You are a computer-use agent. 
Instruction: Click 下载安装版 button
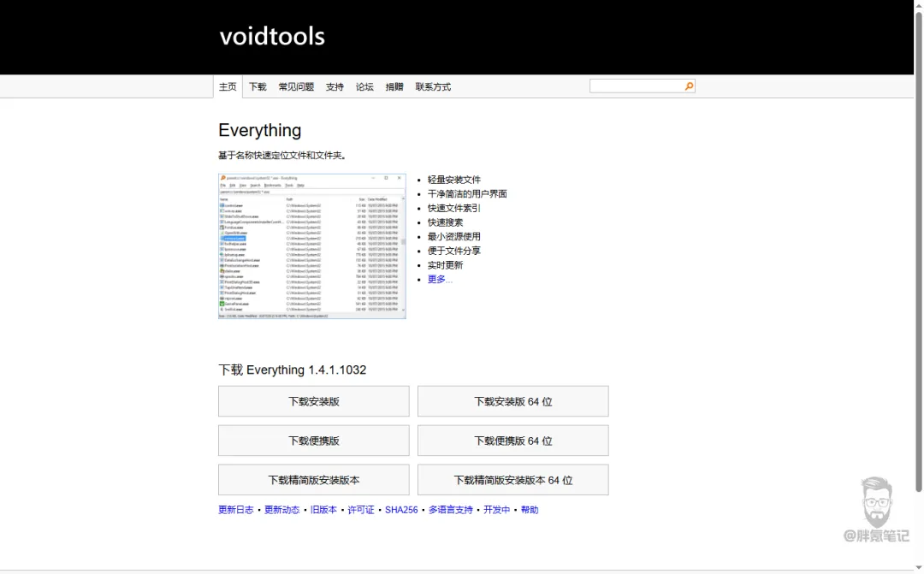313,401
